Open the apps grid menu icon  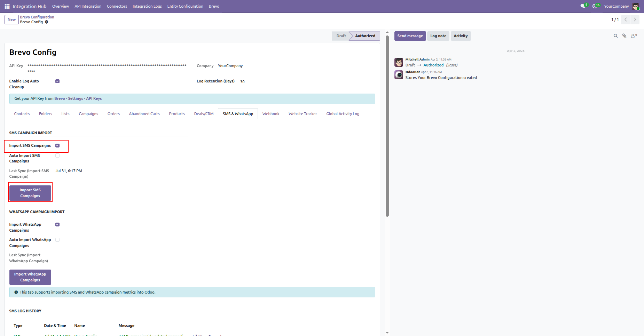[x=7, y=6]
